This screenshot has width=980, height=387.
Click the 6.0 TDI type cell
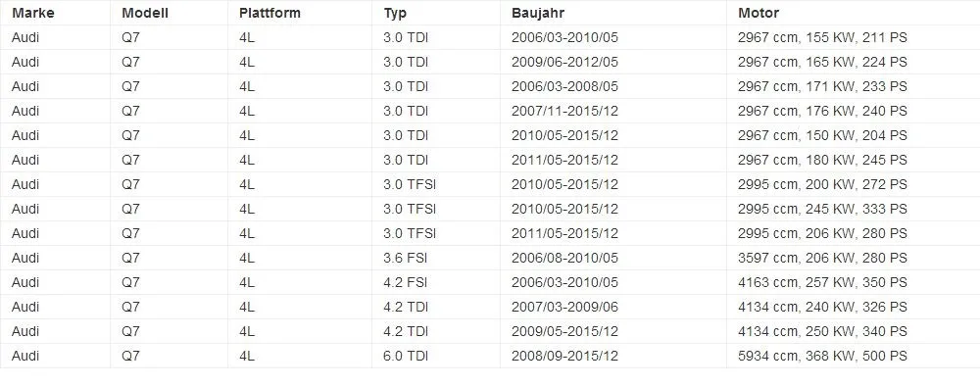click(406, 356)
